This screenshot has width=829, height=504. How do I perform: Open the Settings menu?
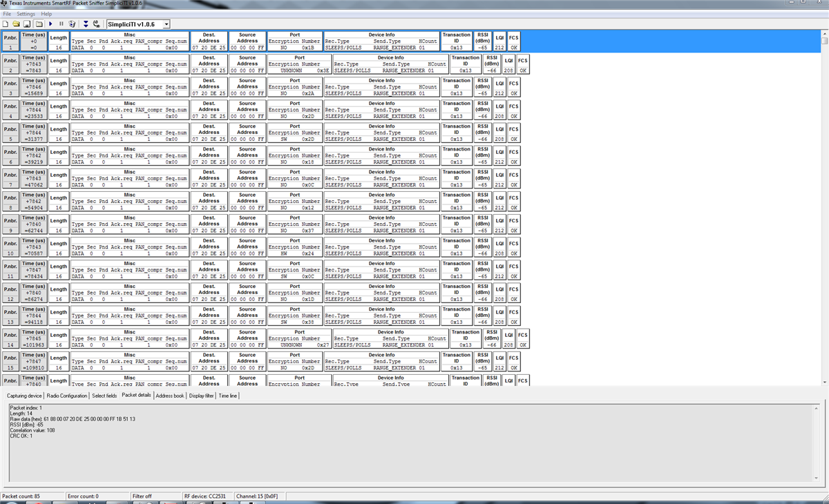(x=26, y=14)
